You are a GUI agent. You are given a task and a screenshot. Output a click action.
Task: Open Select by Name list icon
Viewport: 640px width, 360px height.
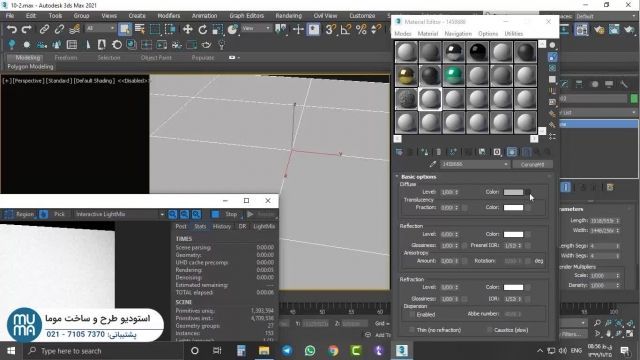pos(140,29)
